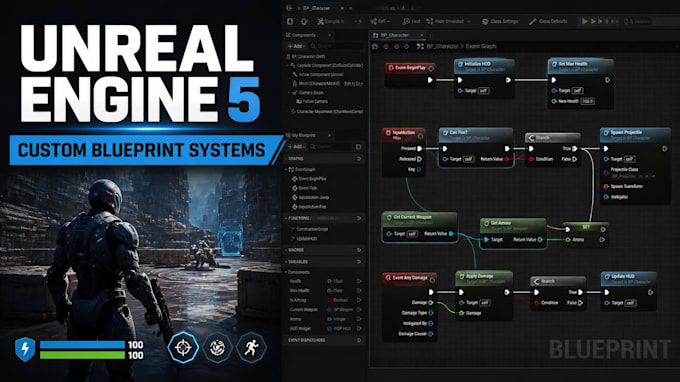Click Hide Unrelated in toolbar

[448, 21]
